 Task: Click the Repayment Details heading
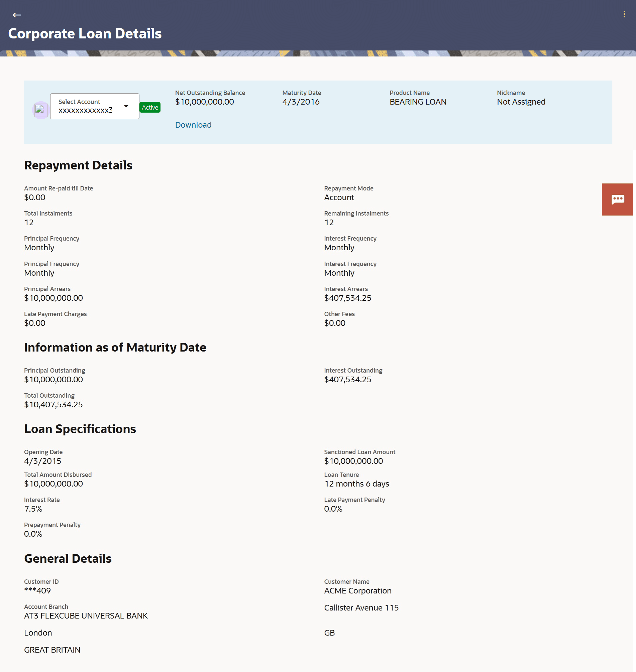coord(78,165)
